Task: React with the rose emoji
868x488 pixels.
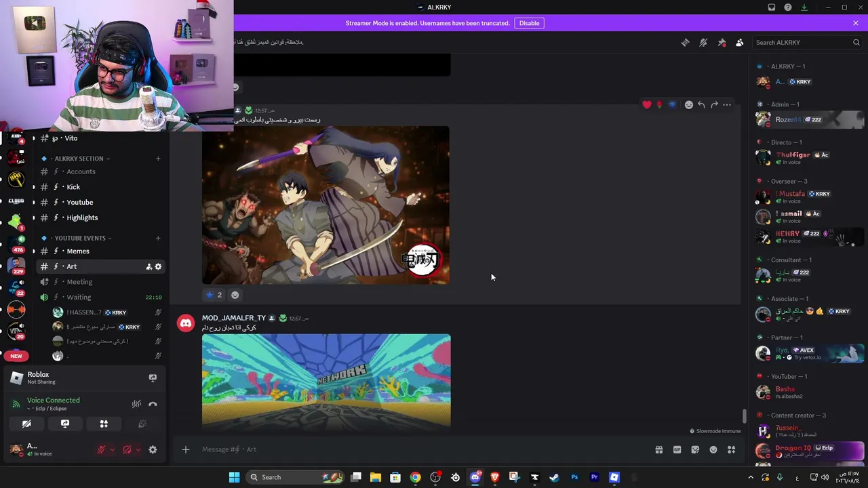Action: [x=660, y=105]
